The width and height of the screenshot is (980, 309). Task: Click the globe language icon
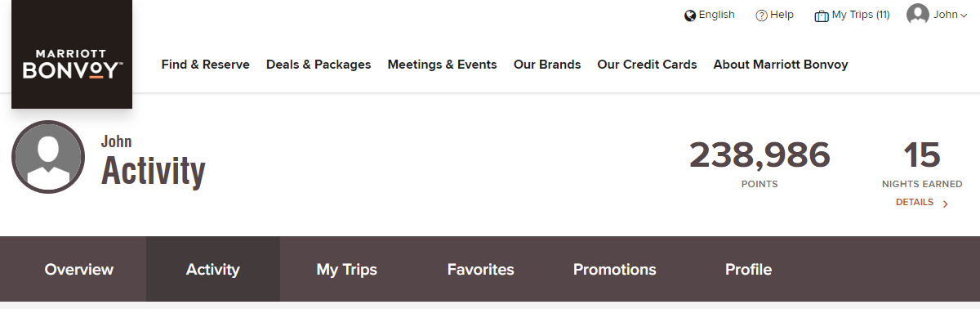click(690, 16)
